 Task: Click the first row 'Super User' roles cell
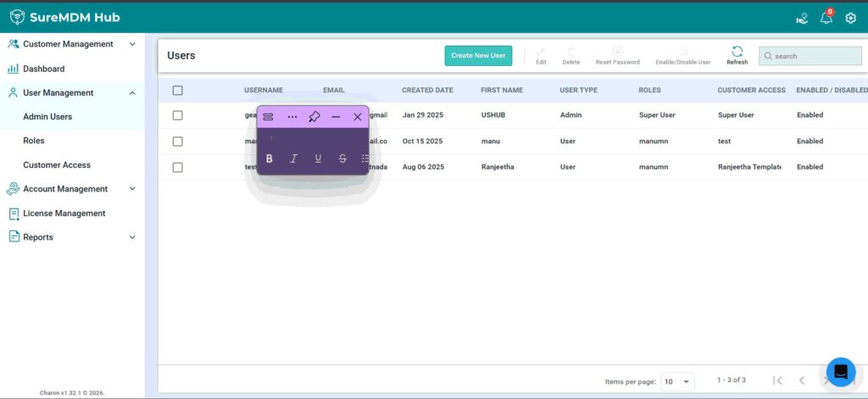[657, 115]
